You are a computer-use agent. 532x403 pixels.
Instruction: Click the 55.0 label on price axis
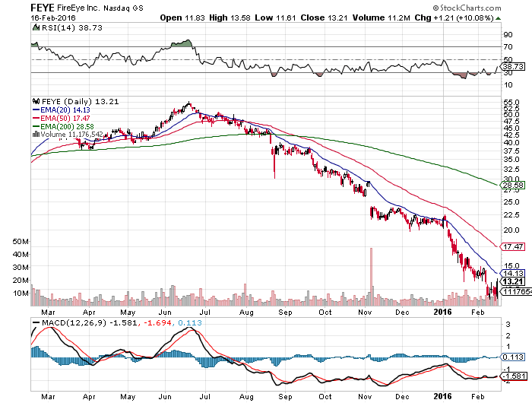pyautogui.click(x=511, y=102)
